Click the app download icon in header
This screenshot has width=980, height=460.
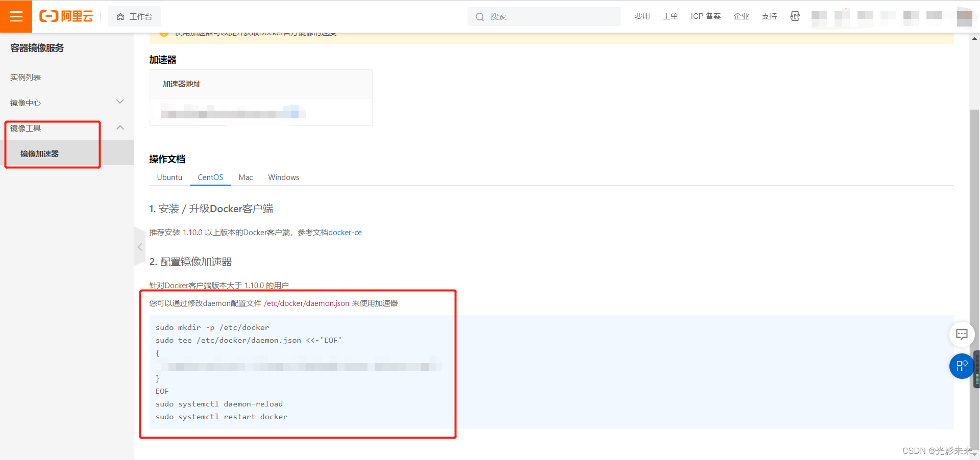click(795, 16)
